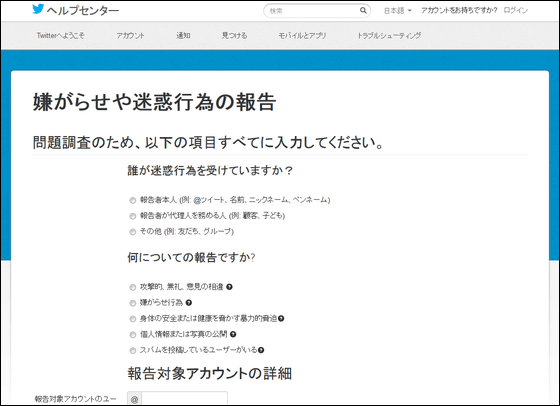Click the ログイン link
Image resolution: width=560 pixels, height=406 pixels.
tap(516, 10)
